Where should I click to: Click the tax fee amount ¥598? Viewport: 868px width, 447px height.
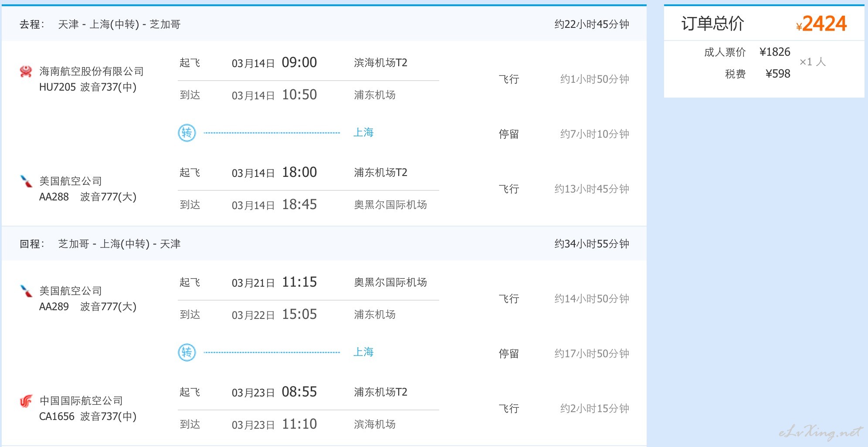778,74
